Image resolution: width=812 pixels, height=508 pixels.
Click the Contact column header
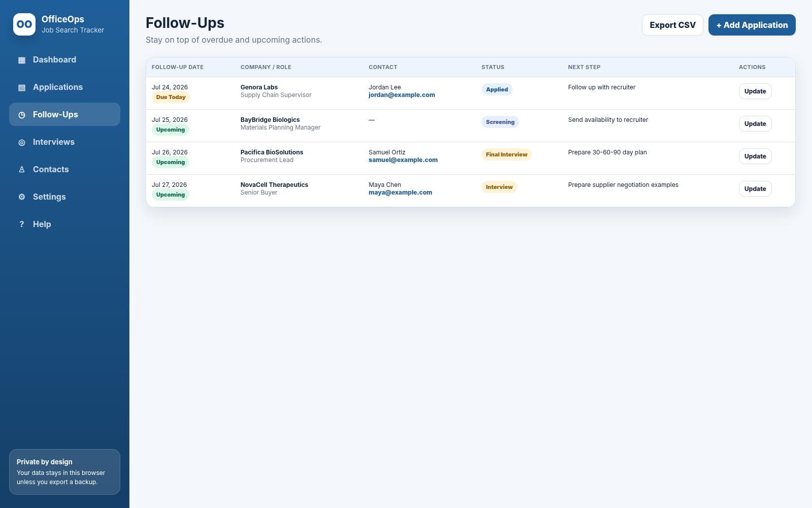pyautogui.click(x=383, y=67)
